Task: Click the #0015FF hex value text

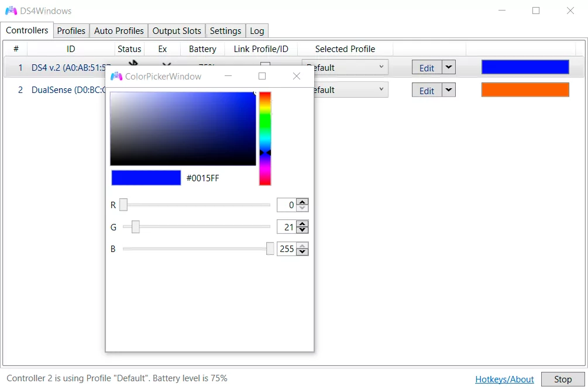Action: tap(203, 178)
